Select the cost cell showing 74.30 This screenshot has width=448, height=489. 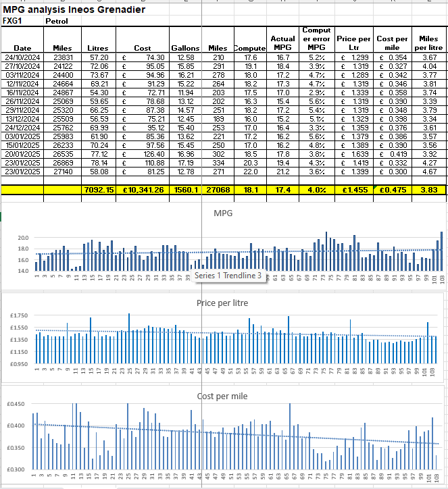click(x=143, y=57)
